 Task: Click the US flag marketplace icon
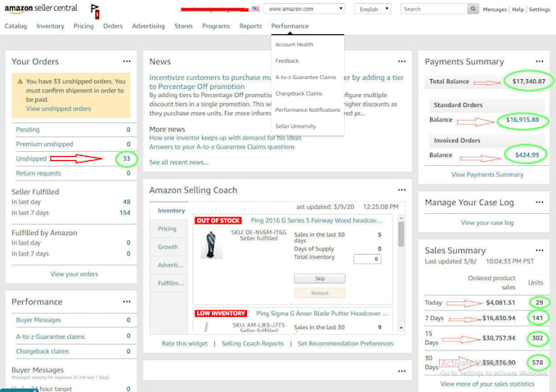(x=255, y=9)
